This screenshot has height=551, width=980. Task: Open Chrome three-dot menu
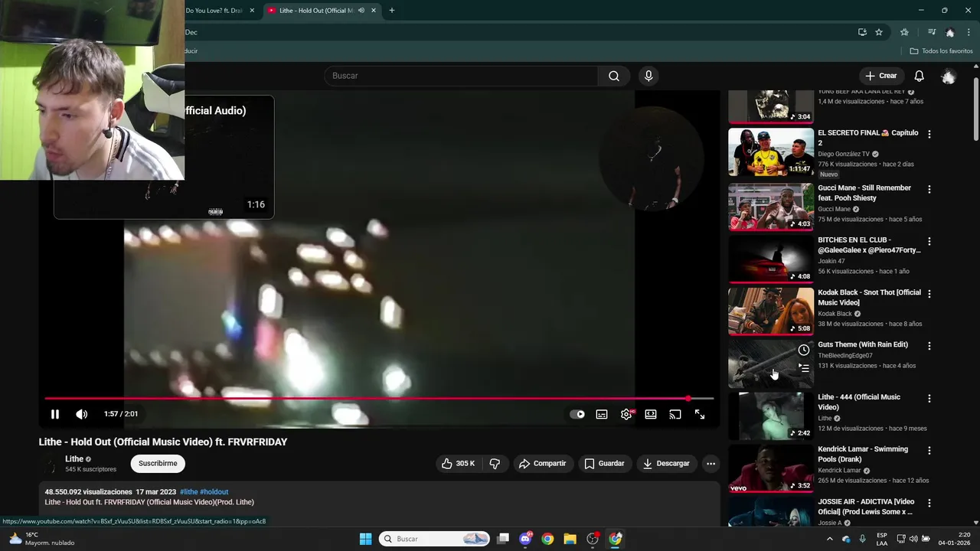point(969,32)
